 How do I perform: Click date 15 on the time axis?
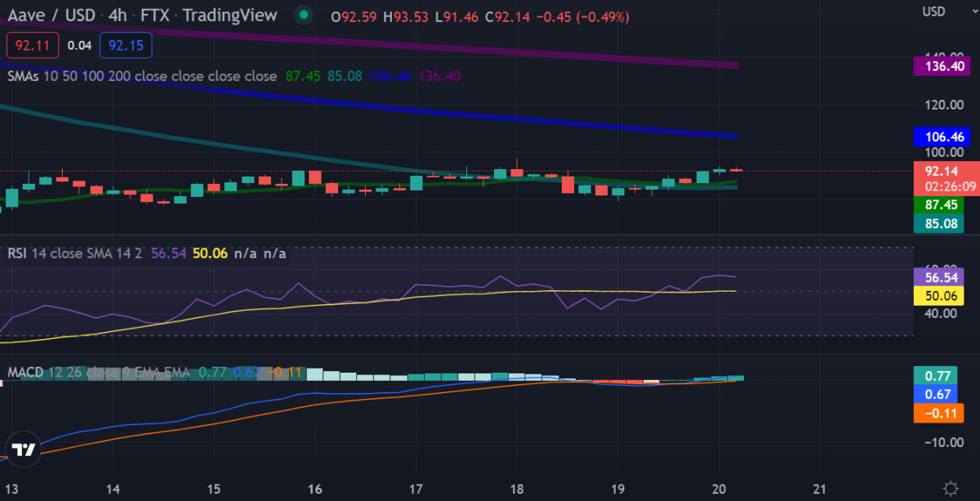213,489
